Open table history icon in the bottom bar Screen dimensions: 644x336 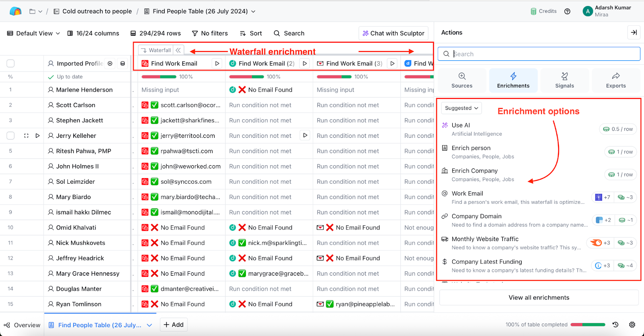(x=615, y=325)
